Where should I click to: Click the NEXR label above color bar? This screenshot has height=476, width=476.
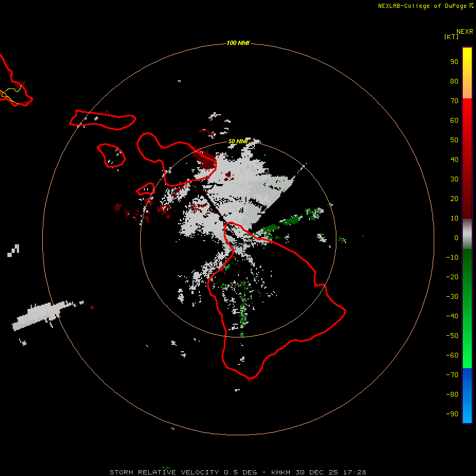(465, 32)
